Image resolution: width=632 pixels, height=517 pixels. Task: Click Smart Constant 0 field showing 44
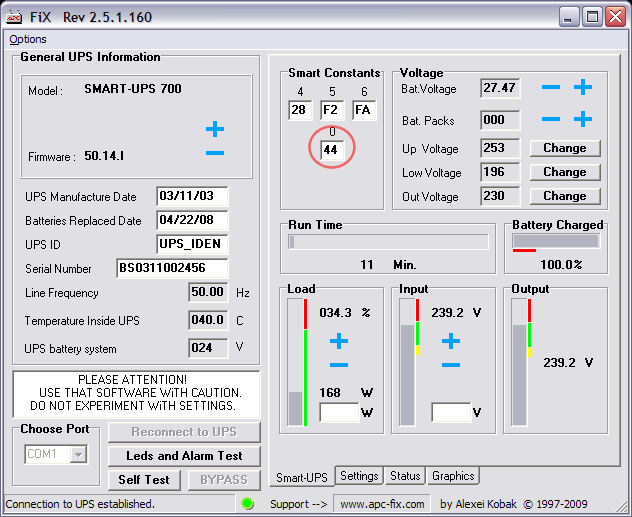[332, 149]
